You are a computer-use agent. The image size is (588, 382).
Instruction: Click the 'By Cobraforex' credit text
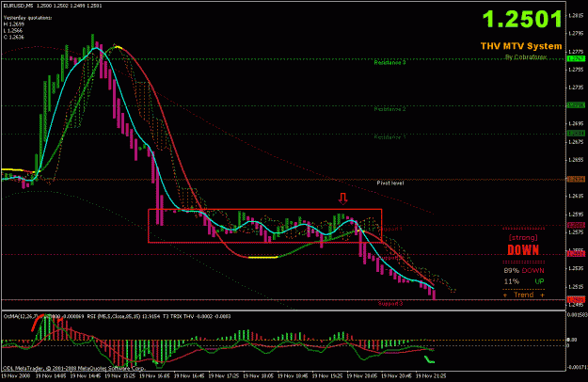[526, 57]
